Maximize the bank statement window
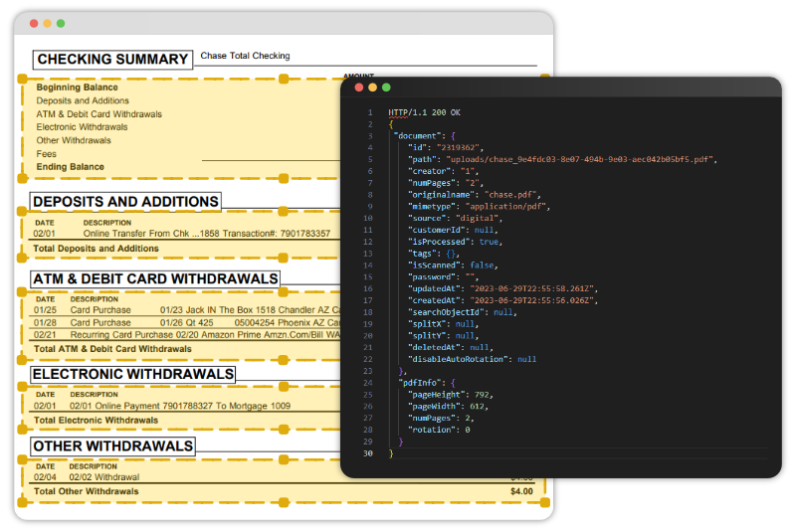This screenshot has height=532, width=796. [61, 23]
